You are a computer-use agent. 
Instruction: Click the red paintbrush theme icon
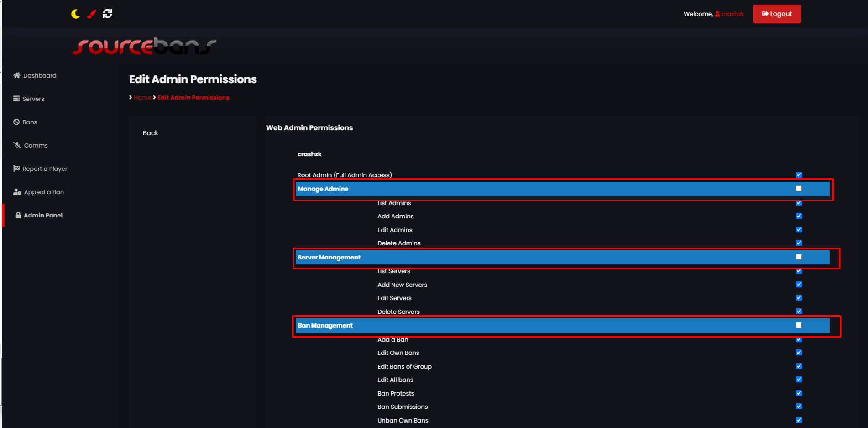tap(91, 14)
